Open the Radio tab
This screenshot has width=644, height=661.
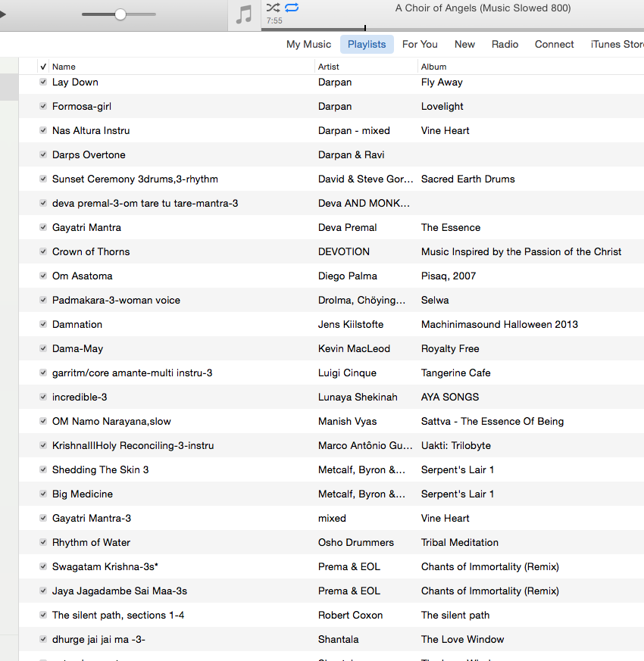click(x=505, y=44)
